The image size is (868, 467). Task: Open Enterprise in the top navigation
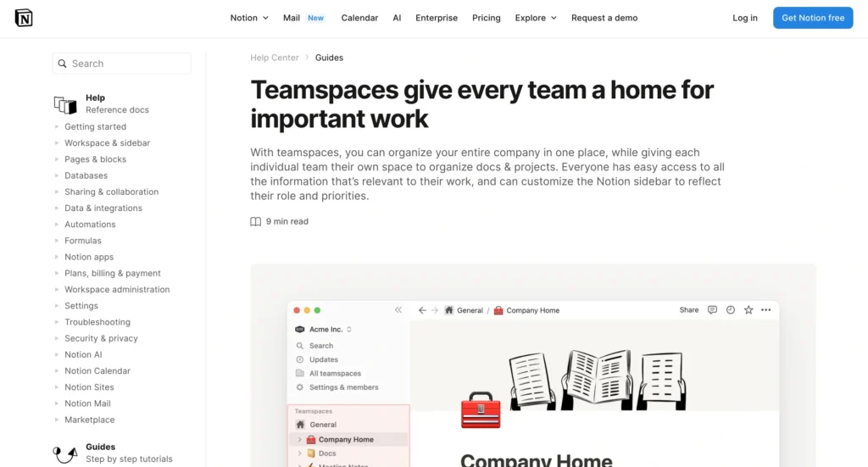click(437, 18)
